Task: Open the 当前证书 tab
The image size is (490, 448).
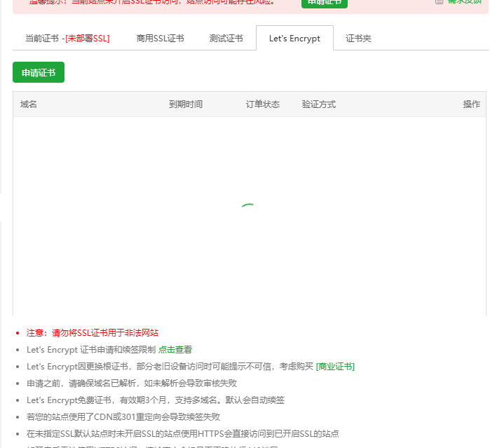Action: coord(67,39)
